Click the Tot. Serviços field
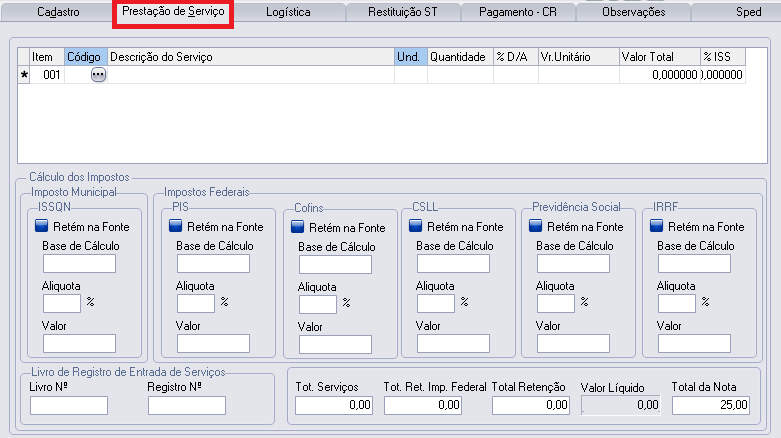Viewport: 781px width, 438px height. point(334,405)
